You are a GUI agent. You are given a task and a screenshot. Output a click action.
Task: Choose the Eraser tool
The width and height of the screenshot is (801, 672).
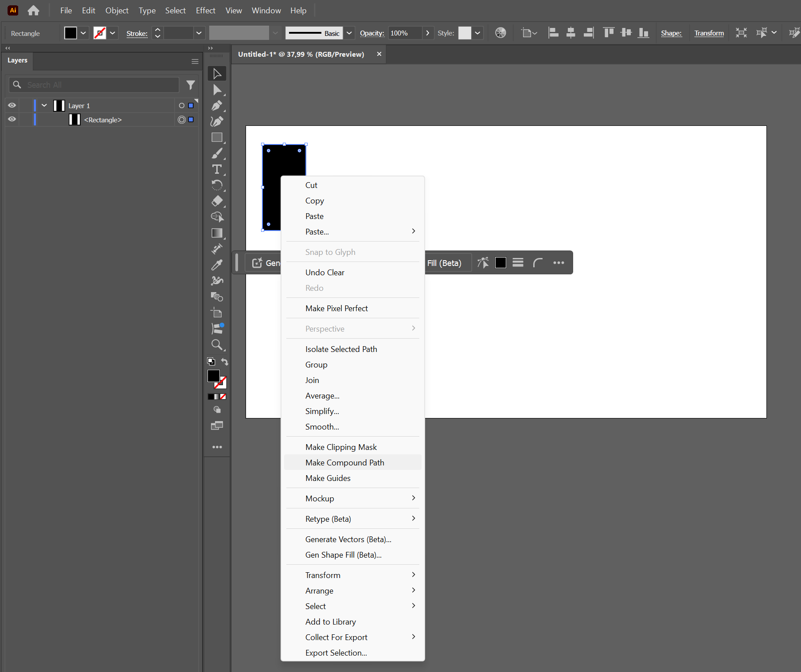[x=217, y=201]
